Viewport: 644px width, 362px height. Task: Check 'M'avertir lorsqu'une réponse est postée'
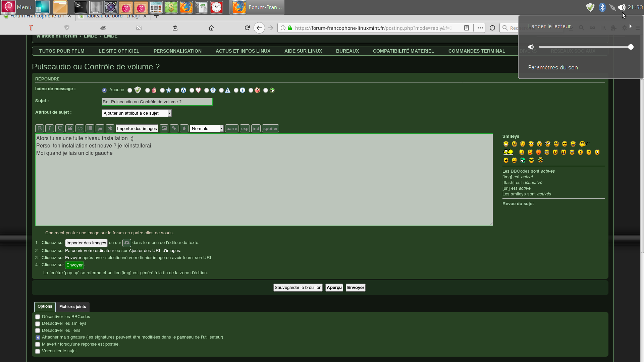point(38,344)
